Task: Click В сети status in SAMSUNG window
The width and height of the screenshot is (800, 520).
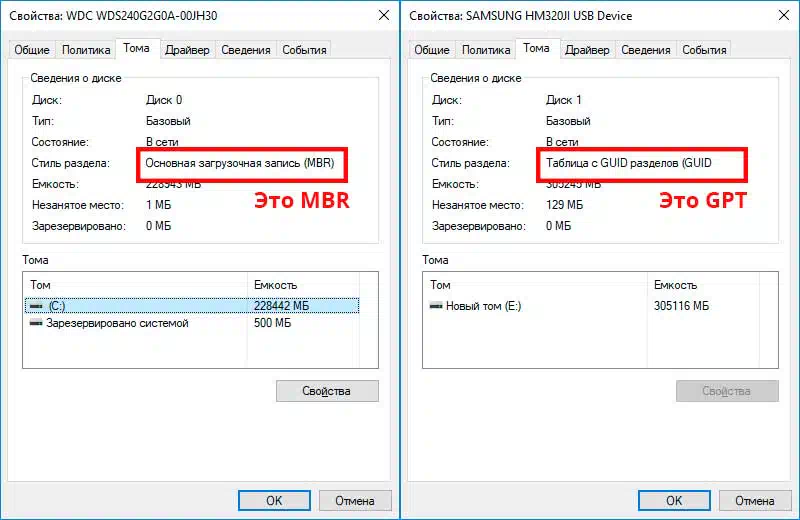Action: coord(562,142)
